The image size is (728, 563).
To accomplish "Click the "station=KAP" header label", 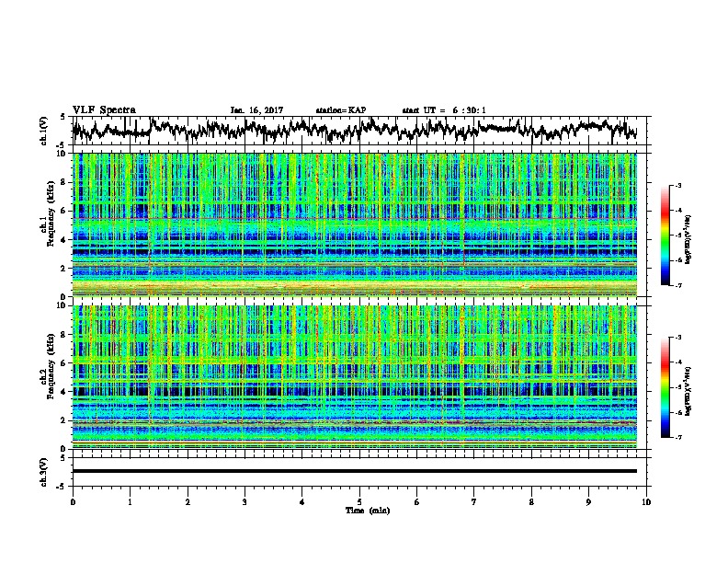I will click(341, 110).
